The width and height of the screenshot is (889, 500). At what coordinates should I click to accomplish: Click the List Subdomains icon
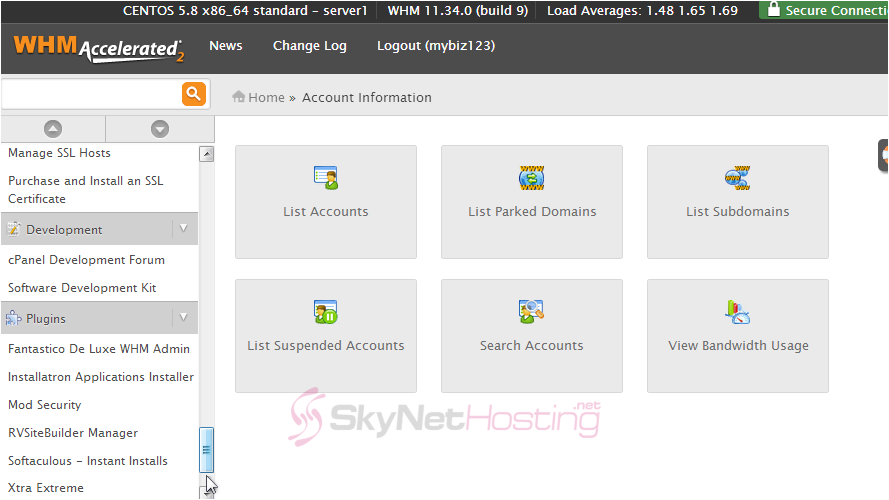(x=738, y=178)
